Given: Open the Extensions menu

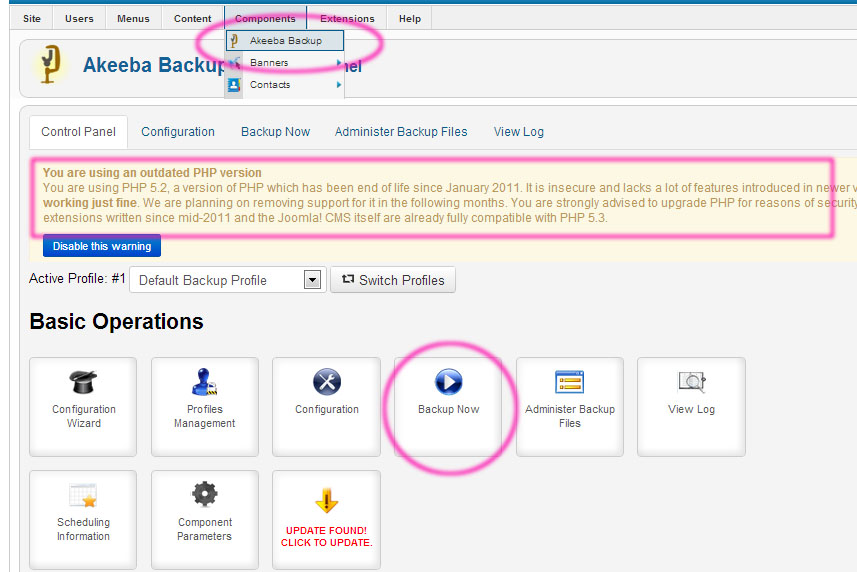Looking at the screenshot, I should pyautogui.click(x=347, y=19).
